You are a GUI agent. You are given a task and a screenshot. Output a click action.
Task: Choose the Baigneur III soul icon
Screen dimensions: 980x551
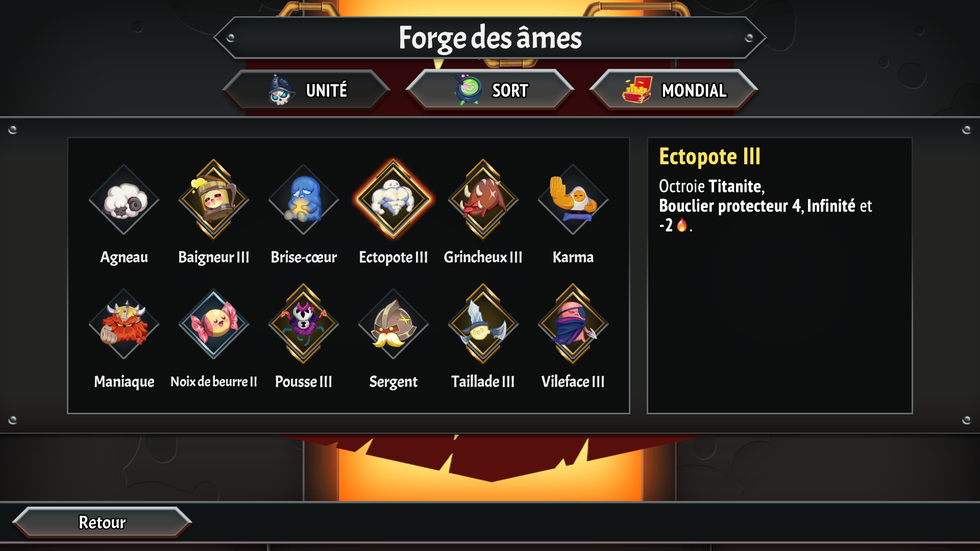[214, 199]
